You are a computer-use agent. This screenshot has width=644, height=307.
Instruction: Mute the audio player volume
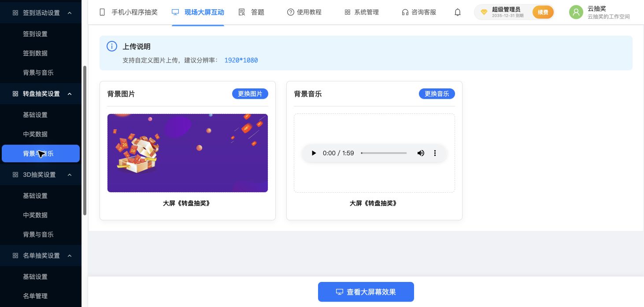421,153
